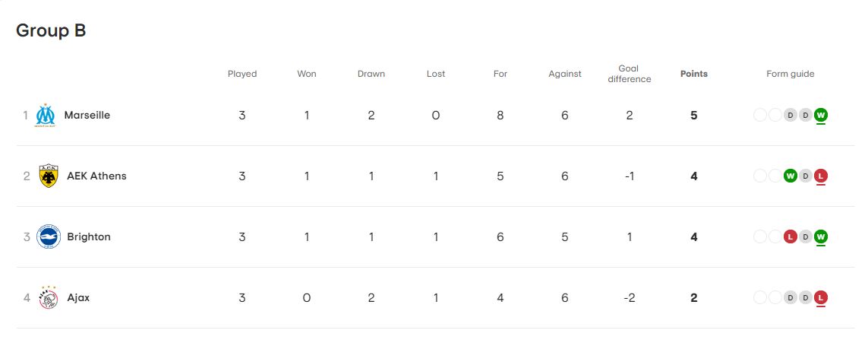Image resolution: width=868 pixels, height=346 pixels.
Task: Click Brighton's latest green W badge
Action: click(x=820, y=237)
